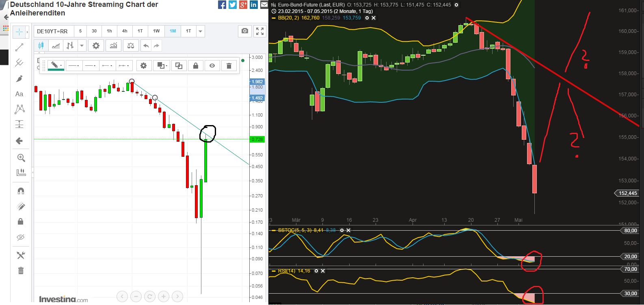644x305 pixels.
Task: Remove the RSI(14) indicator
Action: point(323,271)
